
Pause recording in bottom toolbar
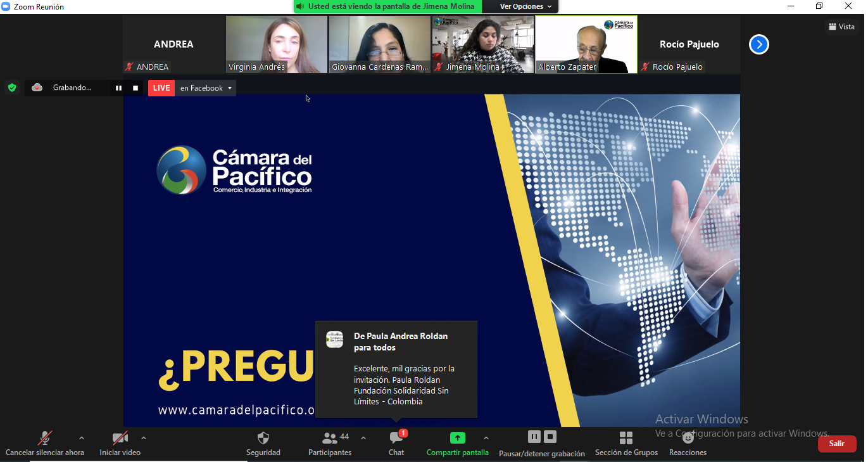pyautogui.click(x=534, y=437)
